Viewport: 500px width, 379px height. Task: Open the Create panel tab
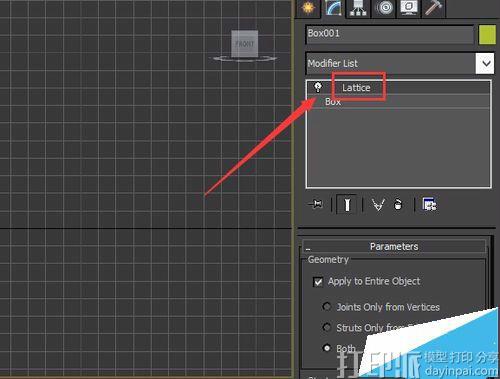tap(308, 7)
